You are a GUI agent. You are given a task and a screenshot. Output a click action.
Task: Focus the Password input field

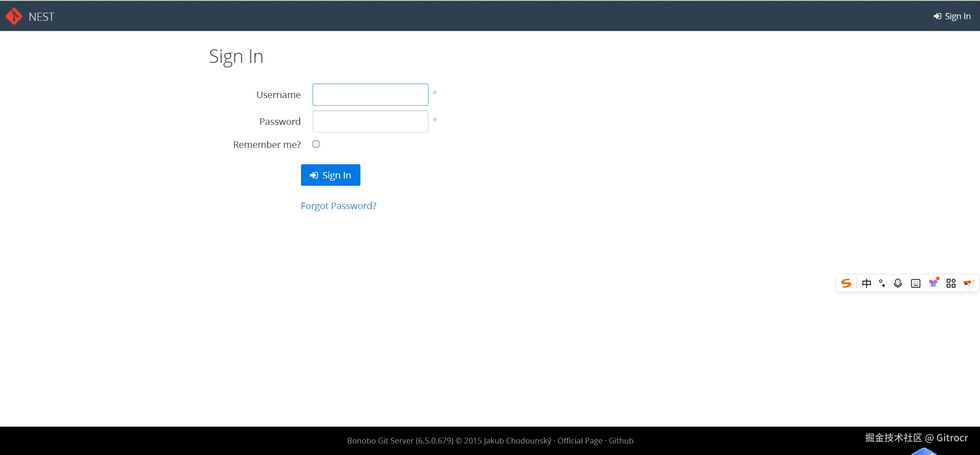370,121
